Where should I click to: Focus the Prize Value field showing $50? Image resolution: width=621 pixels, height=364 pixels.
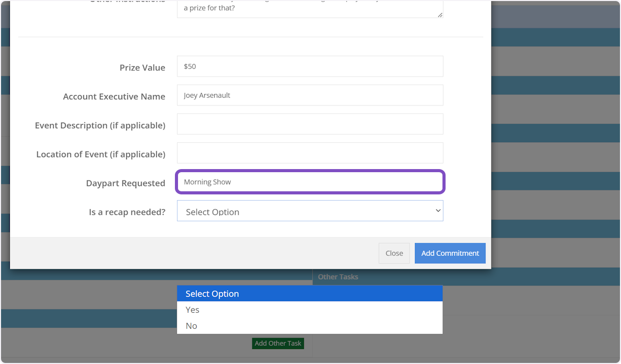[309, 67]
